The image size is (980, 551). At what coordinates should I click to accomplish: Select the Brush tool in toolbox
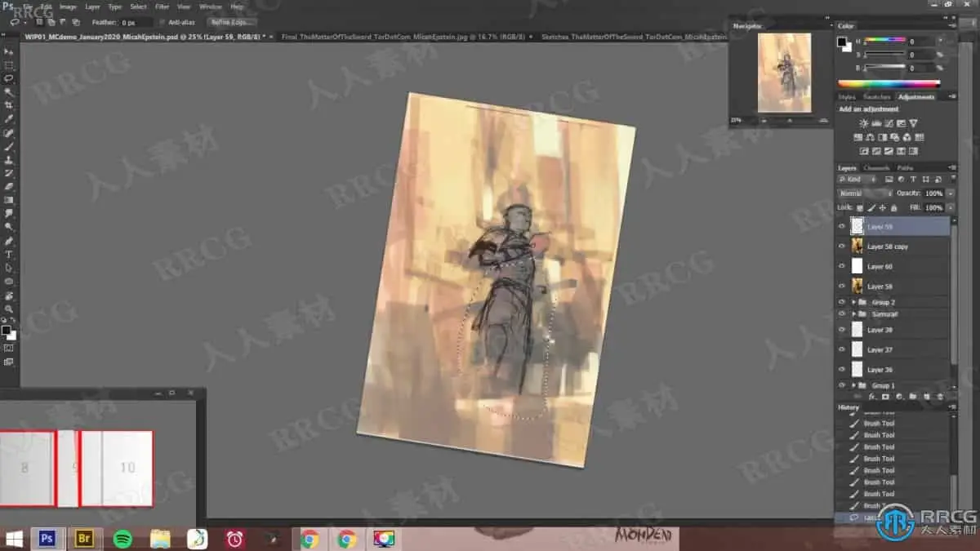pyautogui.click(x=9, y=146)
